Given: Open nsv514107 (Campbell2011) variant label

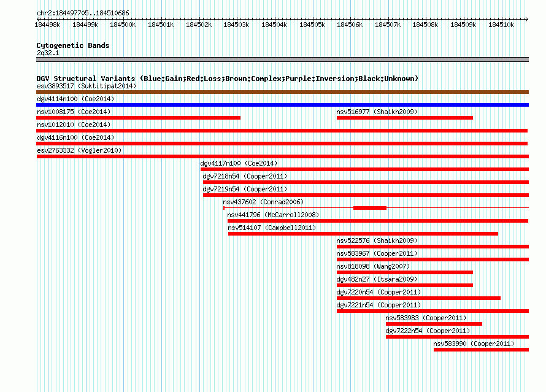Looking at the screenshot, I should pyautogui.click(x=272, y=228).
